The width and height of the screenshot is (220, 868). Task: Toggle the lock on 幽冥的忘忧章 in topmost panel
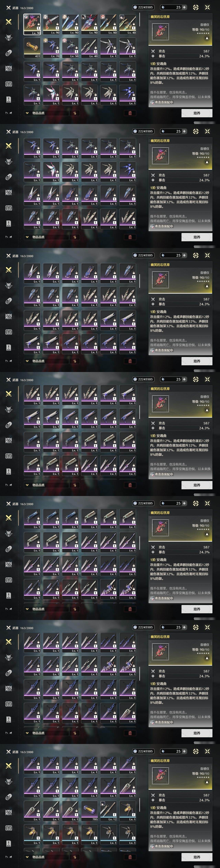tap(207, 38)
